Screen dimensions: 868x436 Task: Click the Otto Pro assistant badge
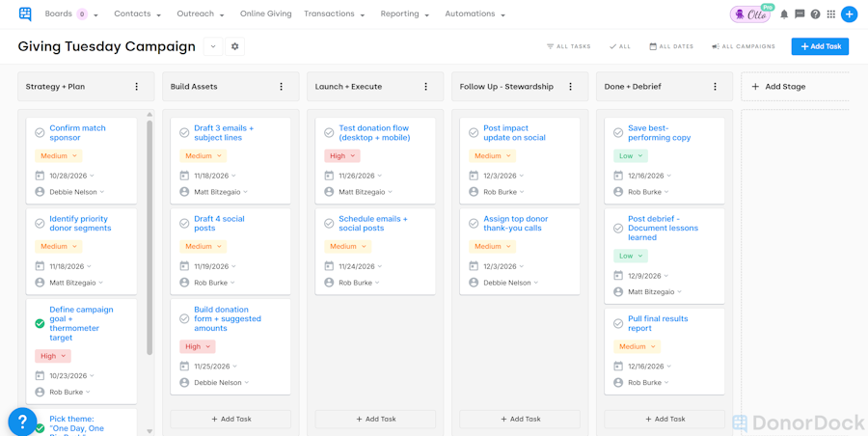point(750,14)
